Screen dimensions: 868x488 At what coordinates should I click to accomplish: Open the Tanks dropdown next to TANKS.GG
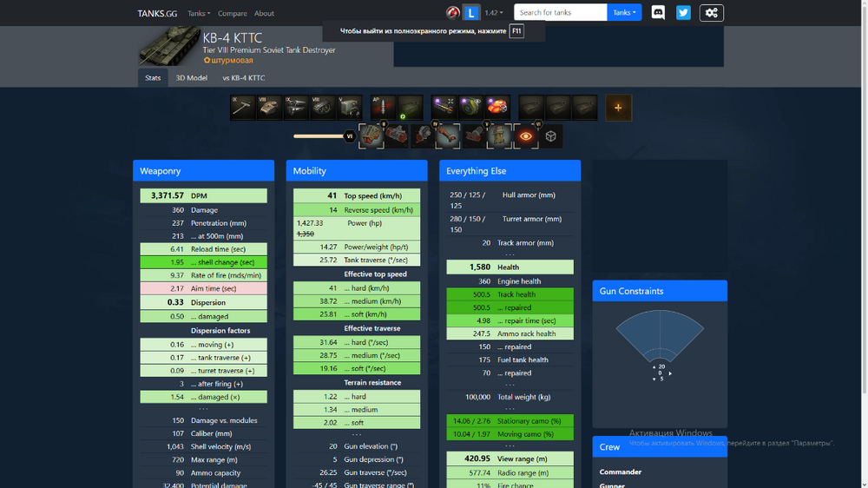pyautogui.click(x=199, y=13)
